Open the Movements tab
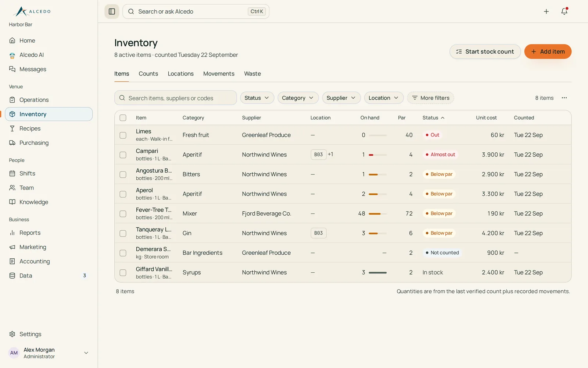Viewport: 588px width, 368px height. [219, 74]
